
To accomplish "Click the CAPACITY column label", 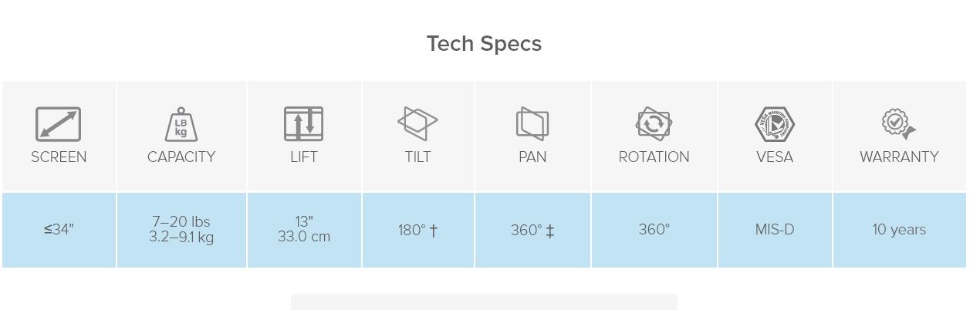I will pos(181,157).
